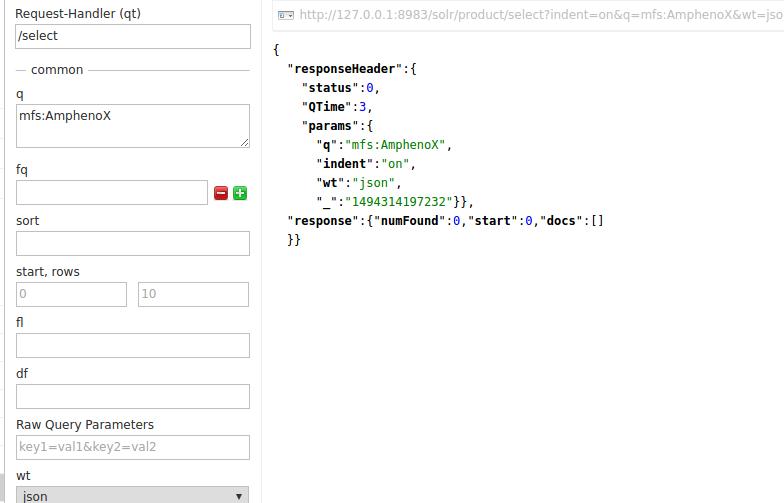Screen dimensions: 784x503
Task: Click the sort input field
Action: 133,244
